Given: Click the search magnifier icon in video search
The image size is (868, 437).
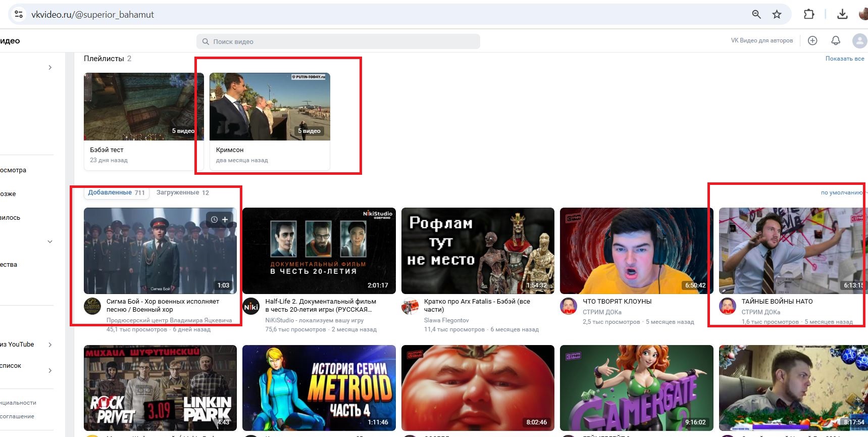Looking at the screenshot, I should pyautogui.click(x=206, y=41).
